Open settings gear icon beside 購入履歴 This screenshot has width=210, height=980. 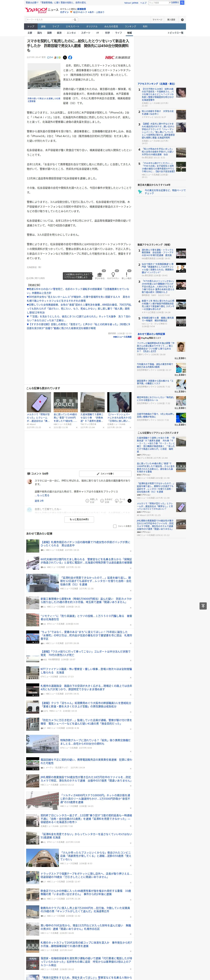point(182,20)
